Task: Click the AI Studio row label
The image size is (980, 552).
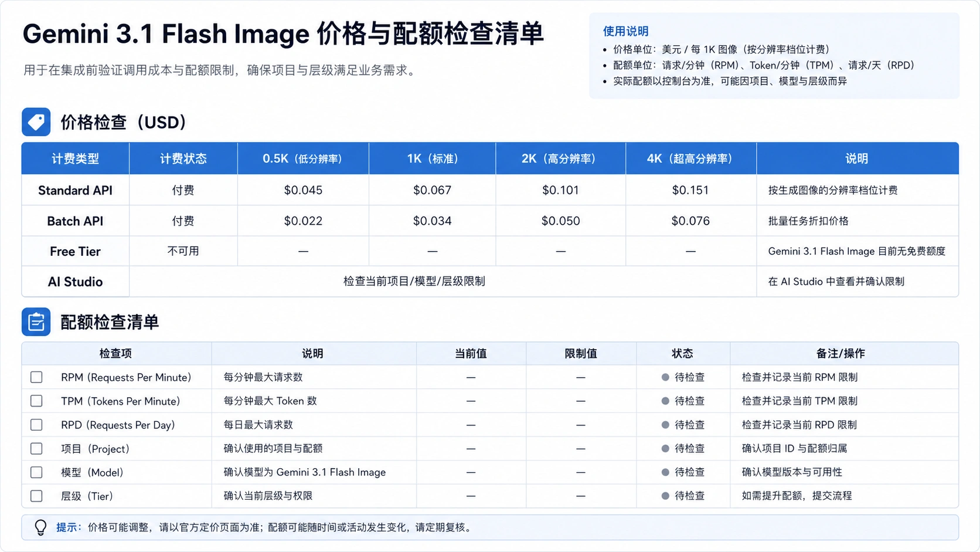Action: coord(75,282)
